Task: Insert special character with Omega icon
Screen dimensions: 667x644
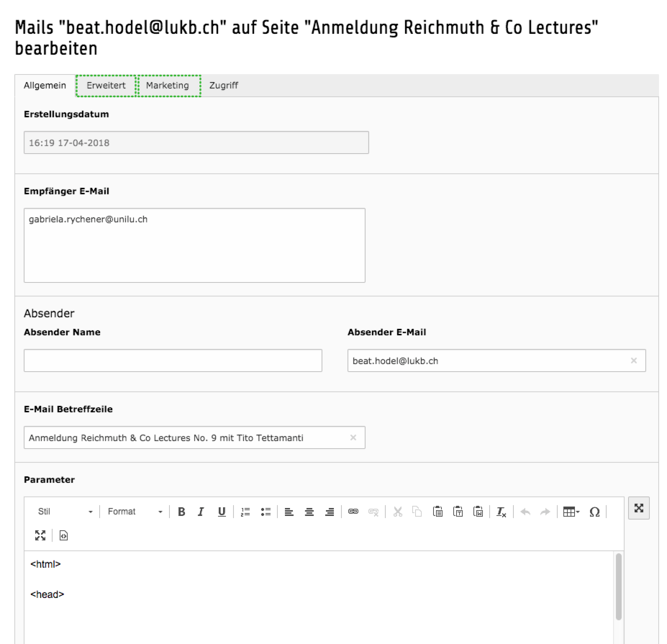Action: click(594, 512)
